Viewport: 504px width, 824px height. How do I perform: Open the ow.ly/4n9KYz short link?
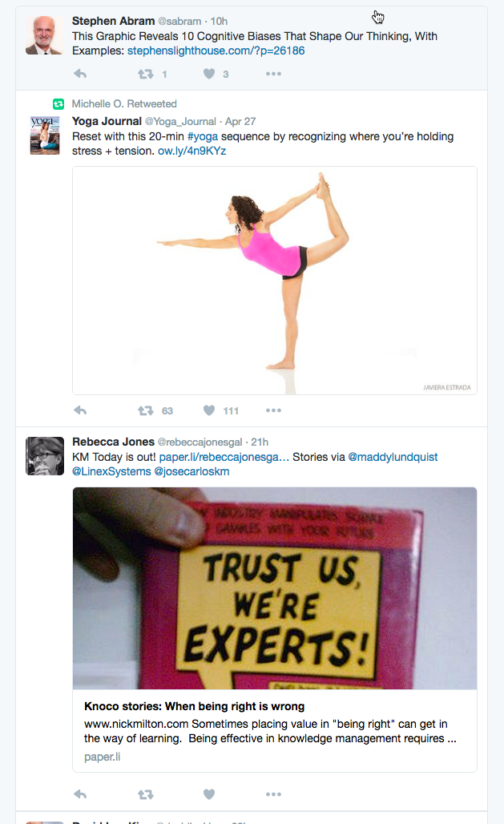coord(192,151)
